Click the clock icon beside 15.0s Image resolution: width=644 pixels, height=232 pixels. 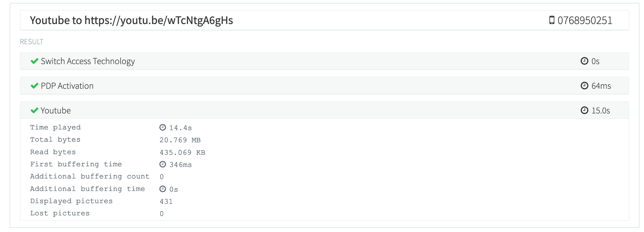click(584, 111)
